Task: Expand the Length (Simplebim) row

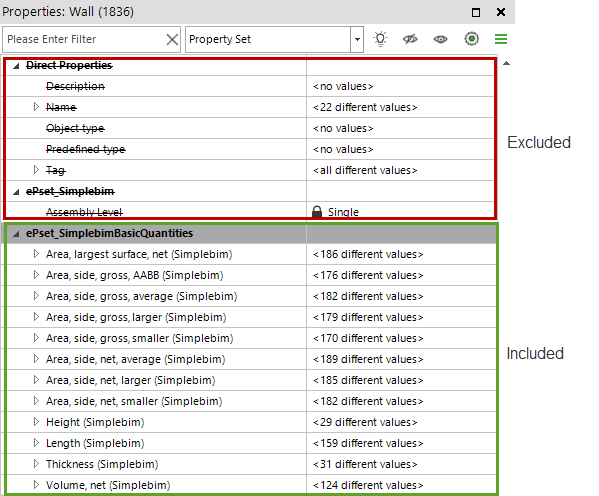Action: tap(36, 443)
